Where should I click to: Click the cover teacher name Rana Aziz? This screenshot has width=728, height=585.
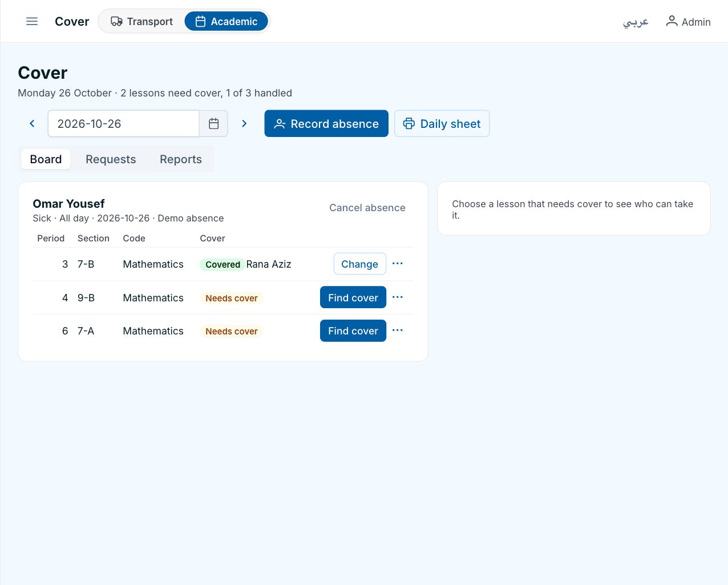pos(269,264)
